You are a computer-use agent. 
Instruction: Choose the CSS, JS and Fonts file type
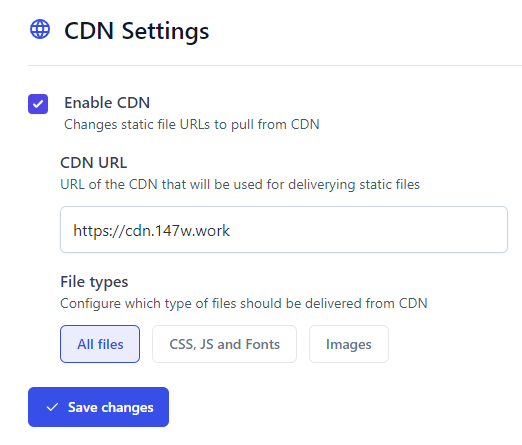click(x=224, y=344)
